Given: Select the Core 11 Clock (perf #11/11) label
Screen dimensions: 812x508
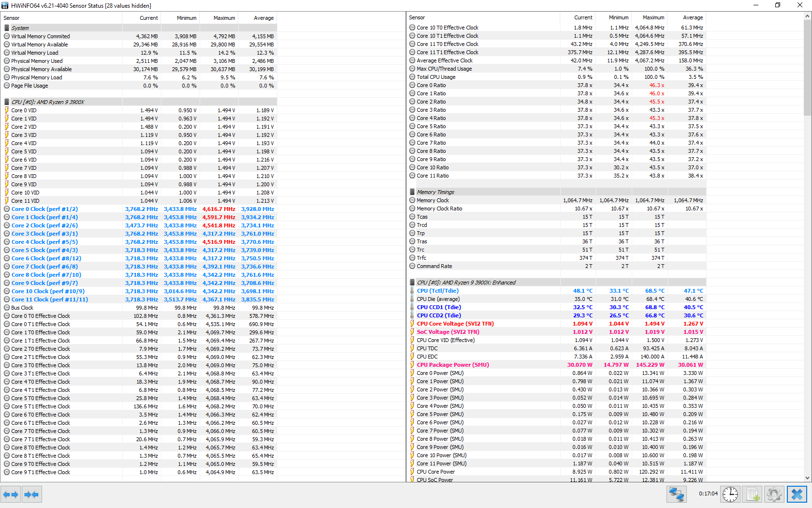Looking at the screenshot, I should click(50, 299).
